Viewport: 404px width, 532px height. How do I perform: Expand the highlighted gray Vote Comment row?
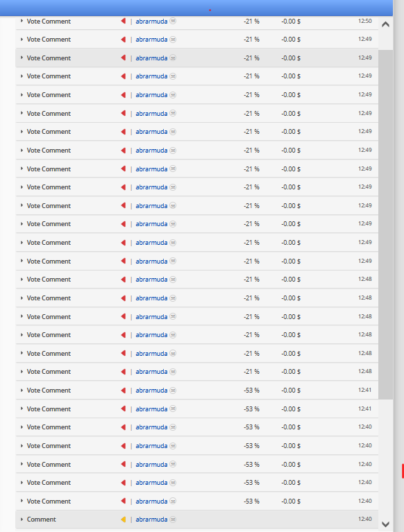pos(22,58)
